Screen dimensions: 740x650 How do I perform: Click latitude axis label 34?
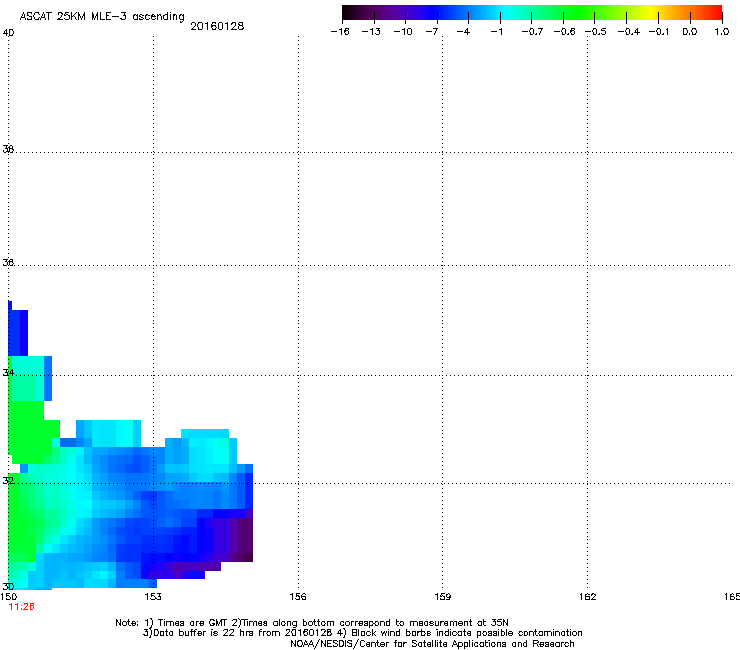click(x=8, y=372)
